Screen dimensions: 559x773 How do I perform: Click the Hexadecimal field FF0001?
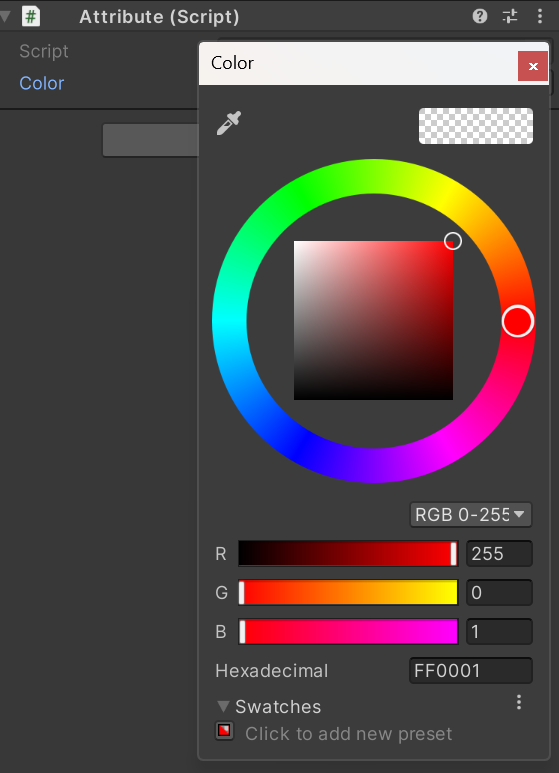pos(471,670)
